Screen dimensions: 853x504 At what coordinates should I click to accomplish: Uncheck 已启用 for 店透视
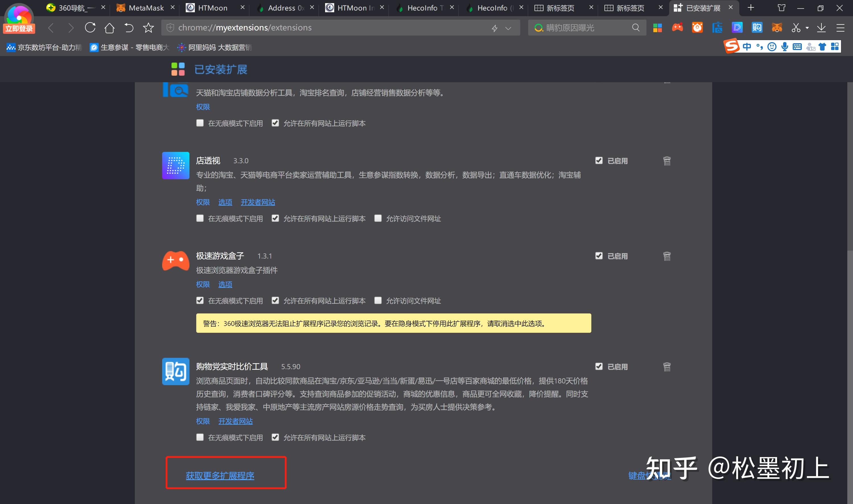pos(599,160)
